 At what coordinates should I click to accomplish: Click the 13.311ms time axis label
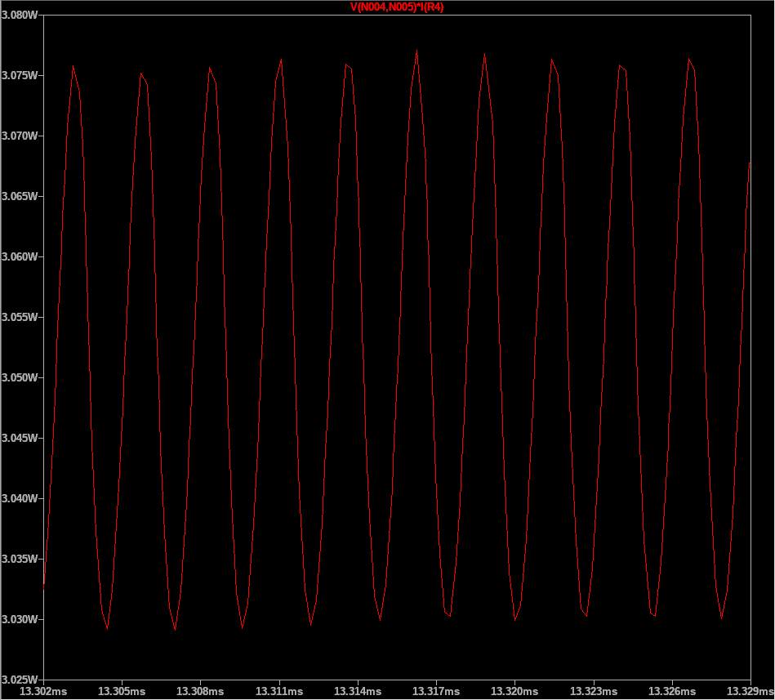[279, 691]
